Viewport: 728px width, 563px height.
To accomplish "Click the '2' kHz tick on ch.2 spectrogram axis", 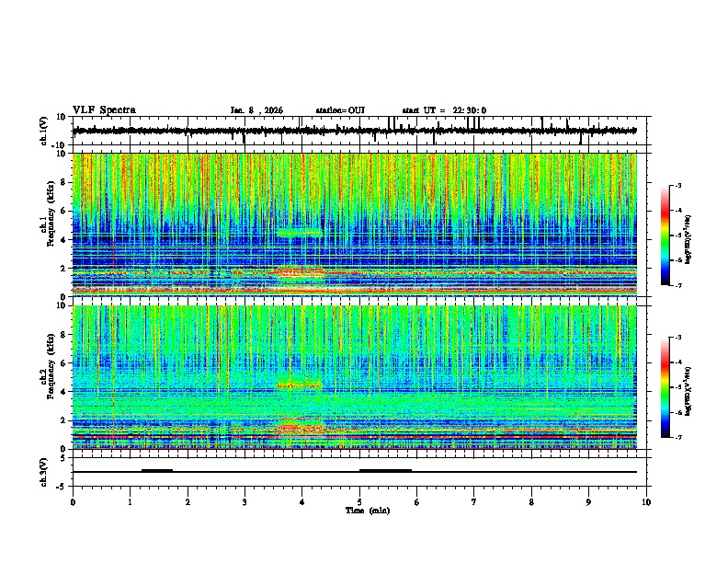I will pos(63,420).
